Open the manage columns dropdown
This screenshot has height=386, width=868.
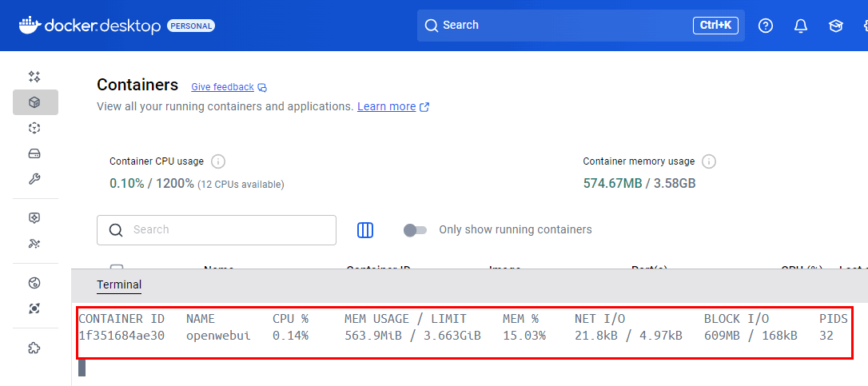click(x=365, y=230)
